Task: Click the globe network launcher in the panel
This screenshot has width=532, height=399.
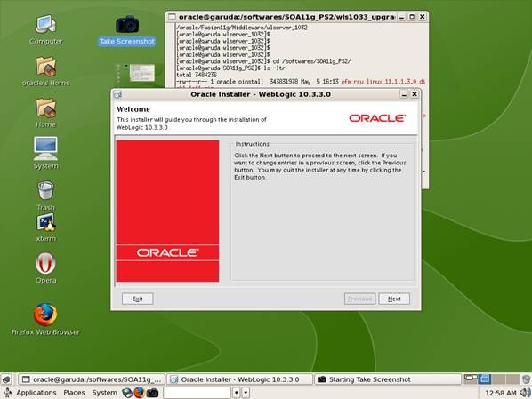Action: click(127, 393)
